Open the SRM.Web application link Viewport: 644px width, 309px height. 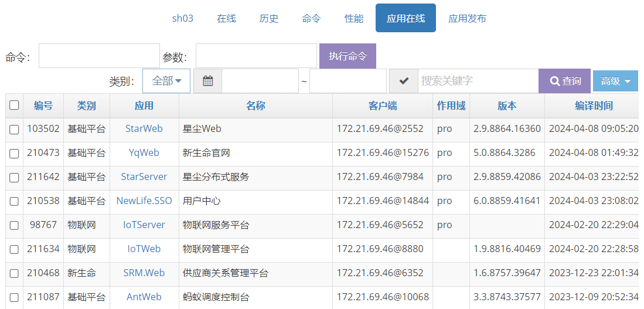144,273
